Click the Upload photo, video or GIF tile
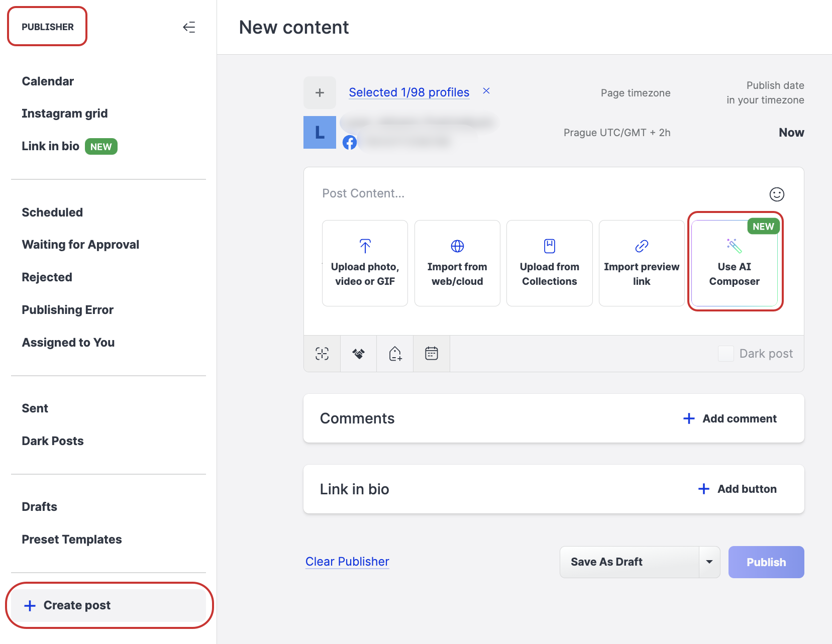 (365, 263)
